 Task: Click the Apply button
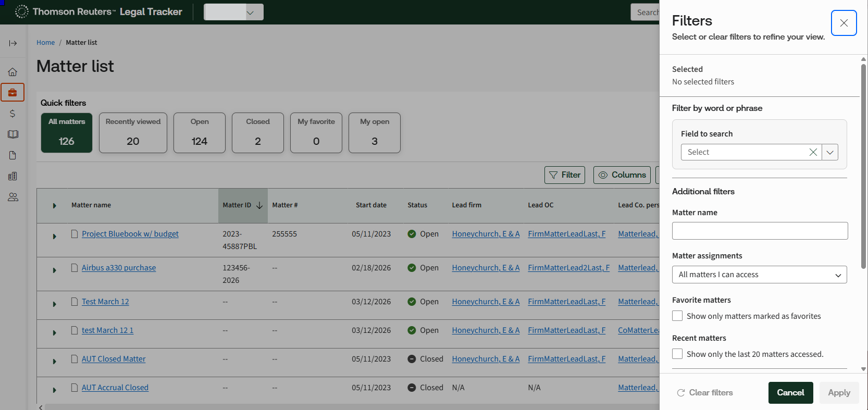coord(839,393)
